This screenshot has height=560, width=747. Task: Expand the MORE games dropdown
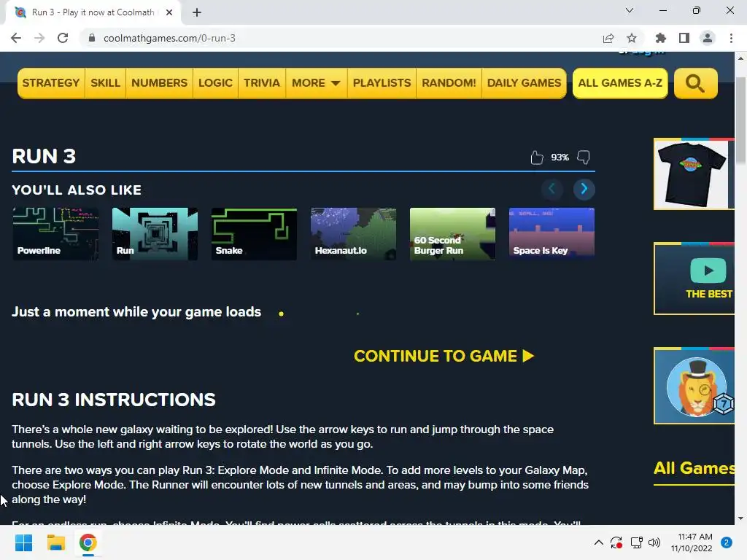(317, 83)
